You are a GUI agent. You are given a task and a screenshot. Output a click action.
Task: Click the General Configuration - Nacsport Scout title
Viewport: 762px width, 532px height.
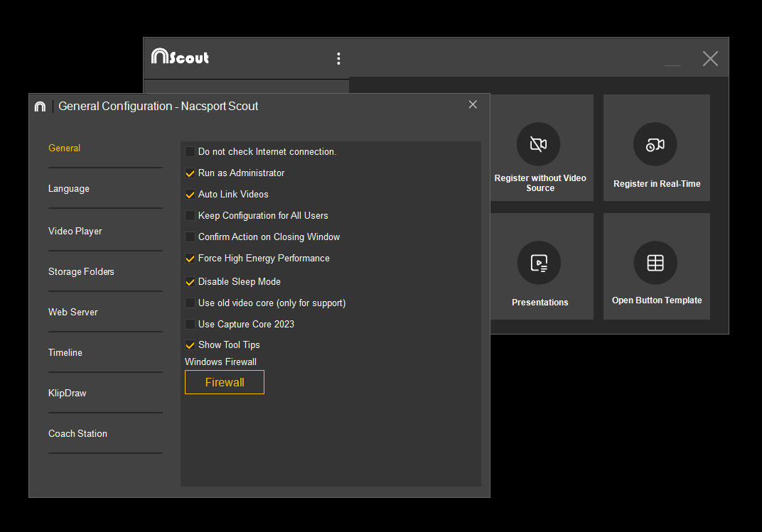point(158,107)
